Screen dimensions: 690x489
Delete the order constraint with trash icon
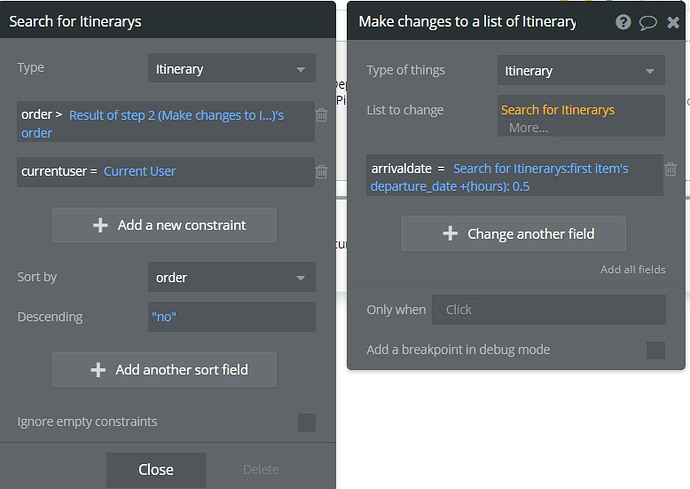pos(322,115)
